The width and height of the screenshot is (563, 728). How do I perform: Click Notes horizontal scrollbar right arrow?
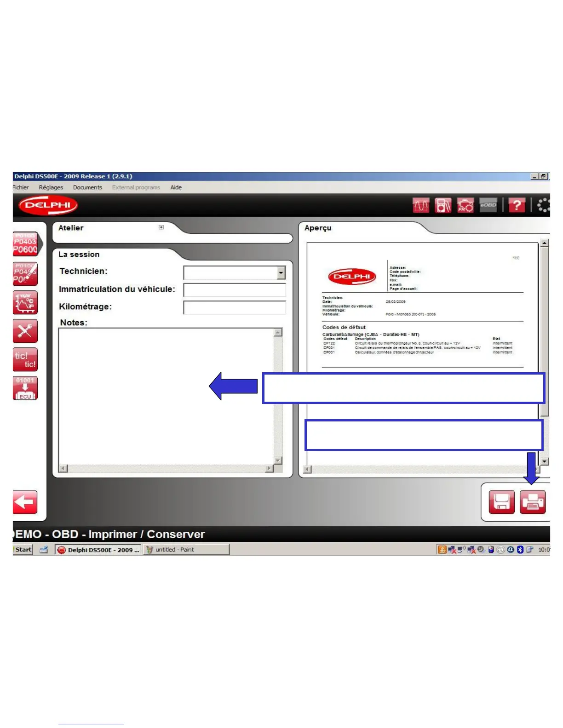[x=270, y=468]
